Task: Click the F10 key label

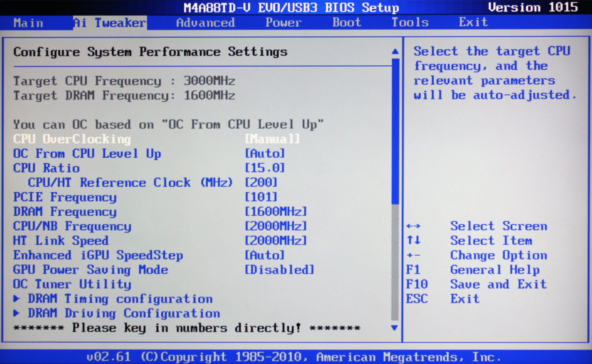Action: pyautogui.click(x=417, y=284)
